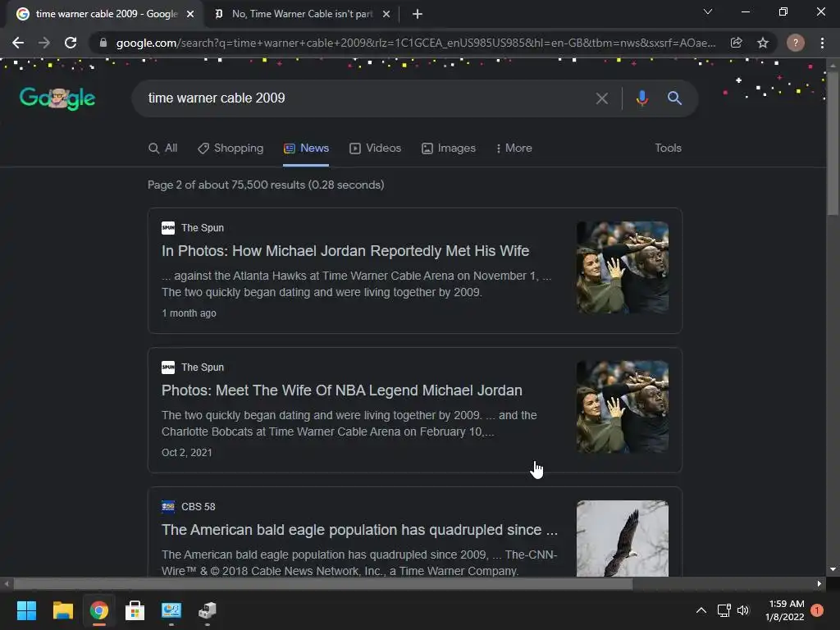This screenshot has height=630, width=840.
Task: Click the search query input field
Action: coord(364,98)
